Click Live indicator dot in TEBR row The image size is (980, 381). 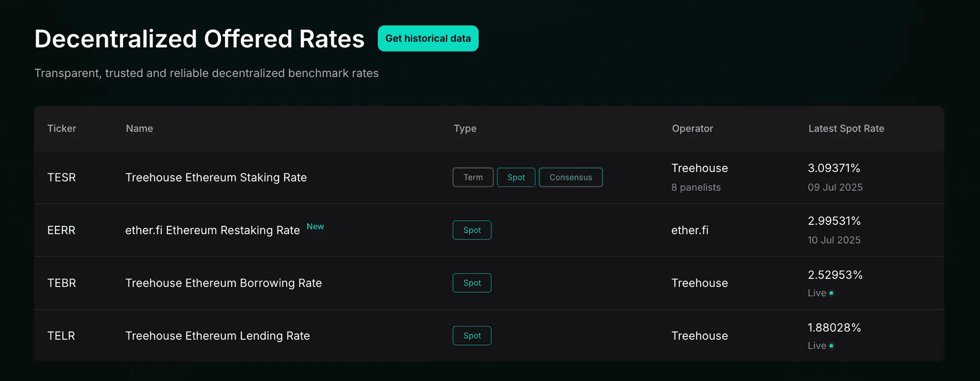pyautogui.click(x=831, y=293)
